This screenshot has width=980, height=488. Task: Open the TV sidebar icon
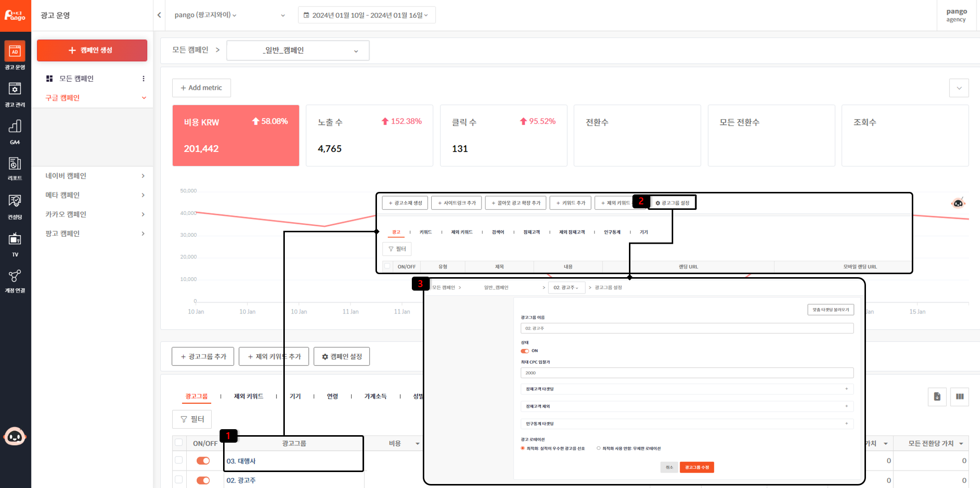[x=15, y=244]
